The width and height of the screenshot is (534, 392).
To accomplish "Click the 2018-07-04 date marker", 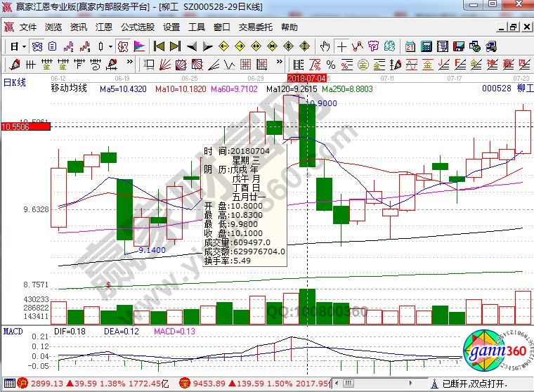I will (x=307, y=77).
